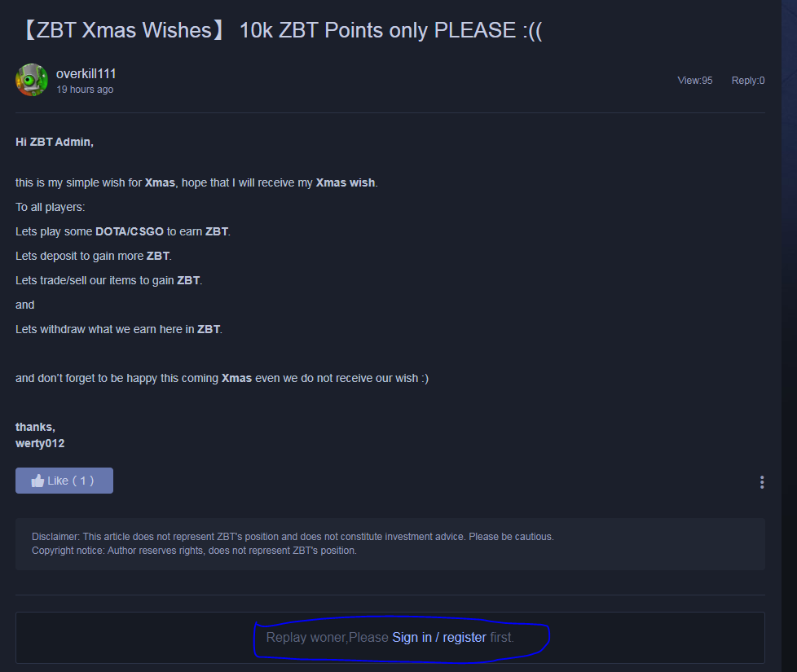This screenshot has width=797, height=672.
Task: Like the post with the thumbs-up button
Action: coord(64,481)
